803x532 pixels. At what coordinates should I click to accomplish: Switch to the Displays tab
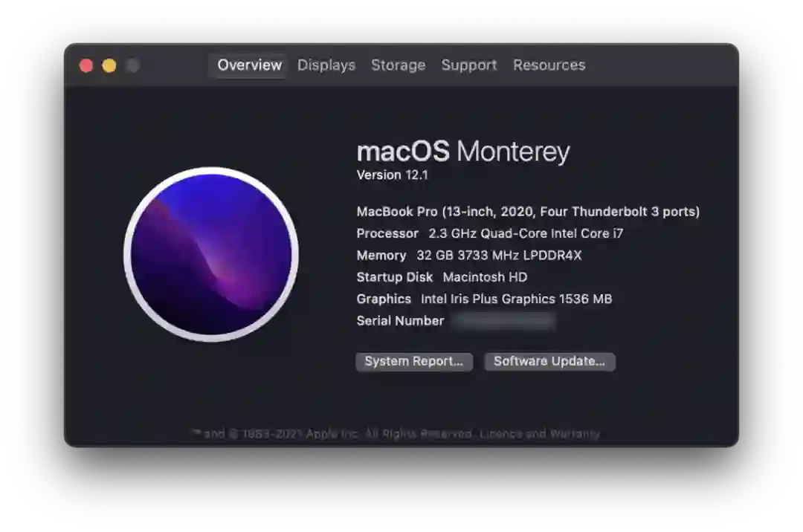click(326, 65)
